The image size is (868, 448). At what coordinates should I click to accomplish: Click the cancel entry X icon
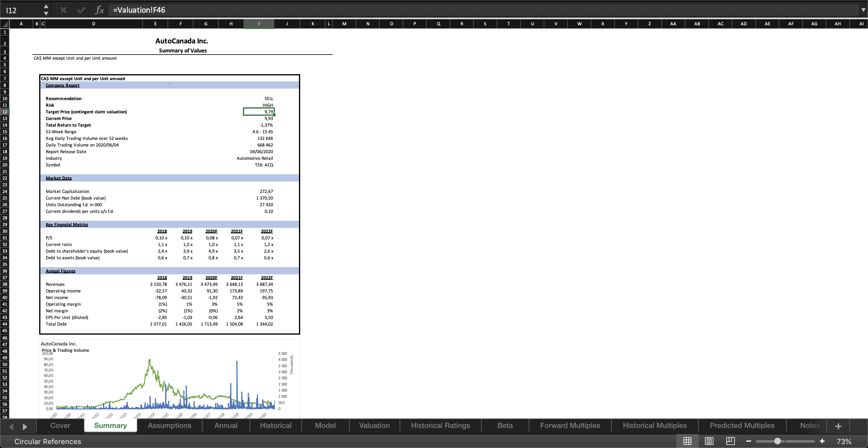pos(63,10)
